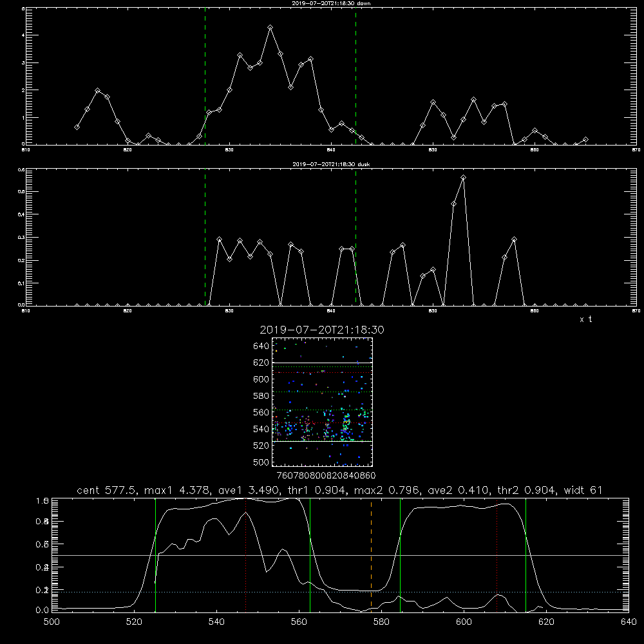Click the red dotted line near 608 in the bottom plot
This screenshot has height=644, width=644.
click(x=497, y=554)
